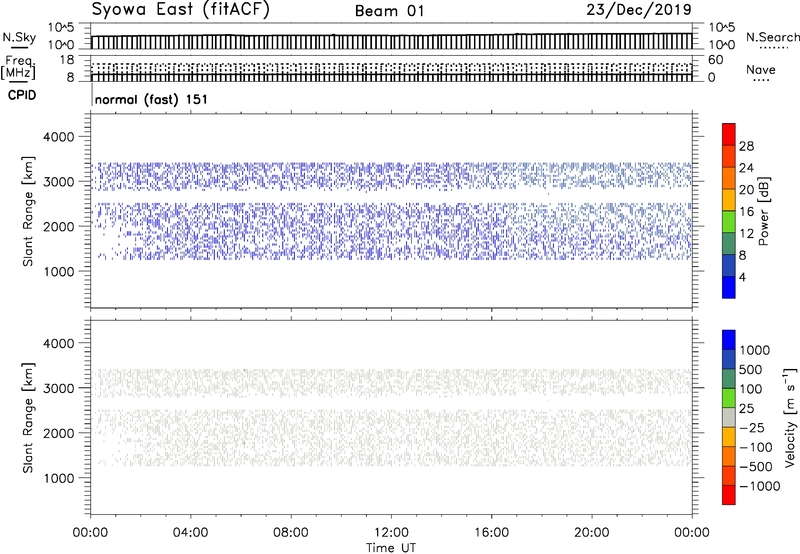The image size is (800, 554).
Task: Click the '-1000' label on Velocity color bar
Action: (760, 486)
